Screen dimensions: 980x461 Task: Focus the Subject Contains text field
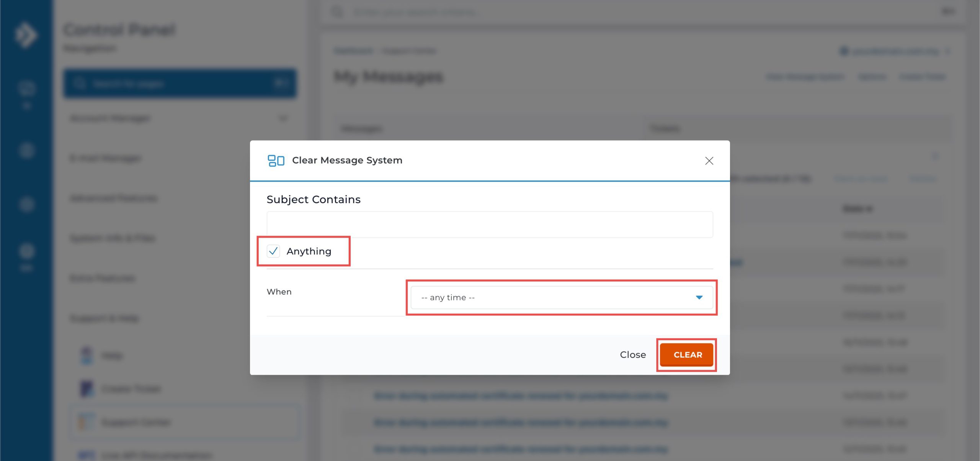click(489, 225)
